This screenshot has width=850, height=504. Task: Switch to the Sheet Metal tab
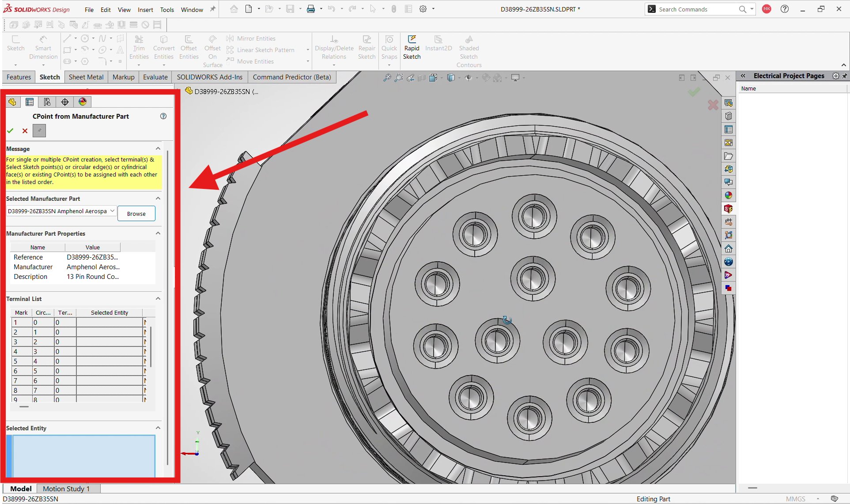point(86,77)
